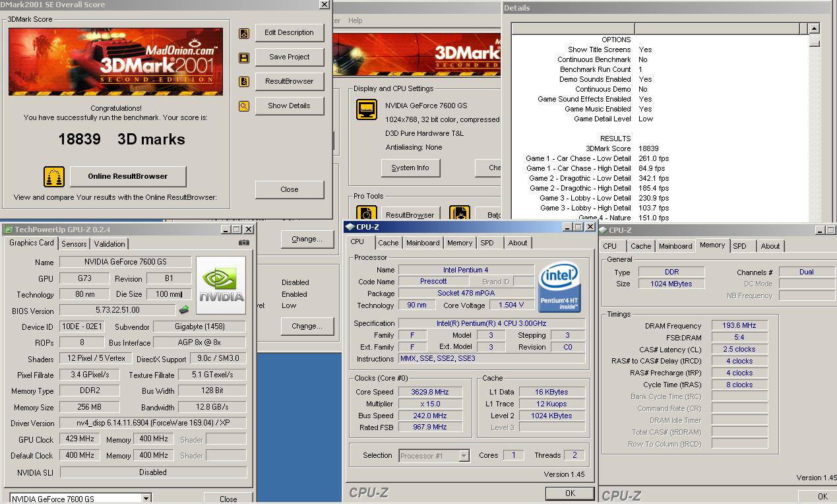
Task: Click the ResultBrowser icon in score dialog
Action: tap(244, 82)
